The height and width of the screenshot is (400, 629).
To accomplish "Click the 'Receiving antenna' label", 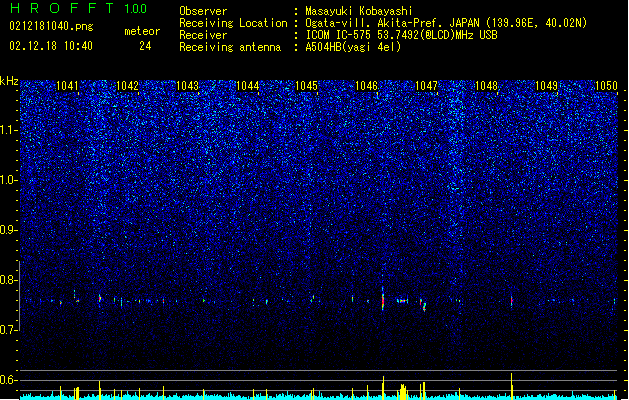I will pos(230,47).
